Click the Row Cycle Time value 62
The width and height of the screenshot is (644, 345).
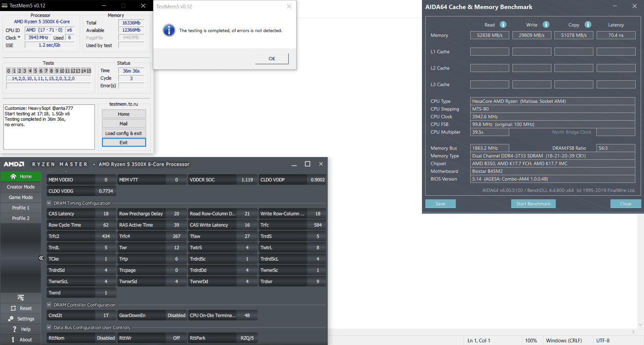point(106,225)
